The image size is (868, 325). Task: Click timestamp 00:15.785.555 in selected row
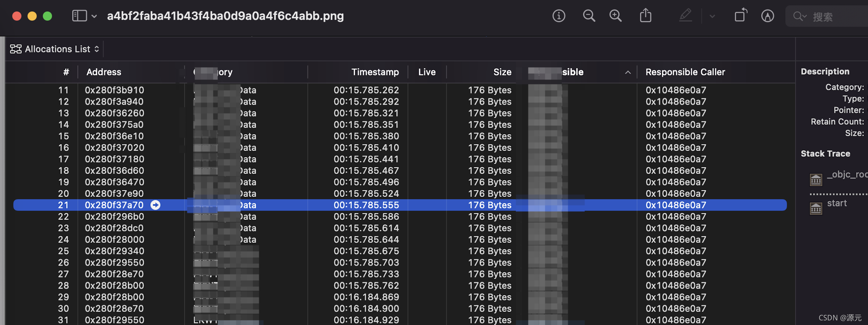tap(366, 205)
